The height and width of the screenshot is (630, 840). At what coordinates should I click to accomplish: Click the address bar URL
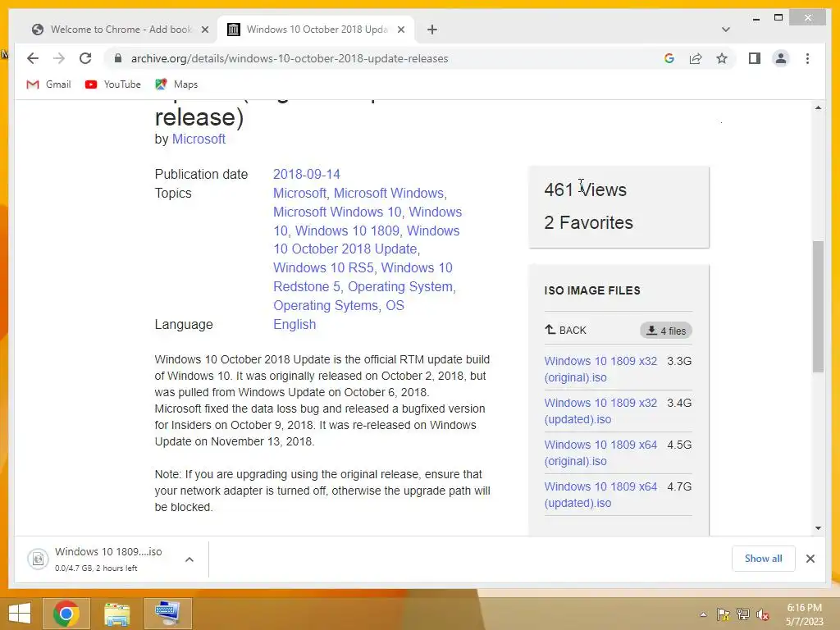pyautogui.click(x=290, y=58)
